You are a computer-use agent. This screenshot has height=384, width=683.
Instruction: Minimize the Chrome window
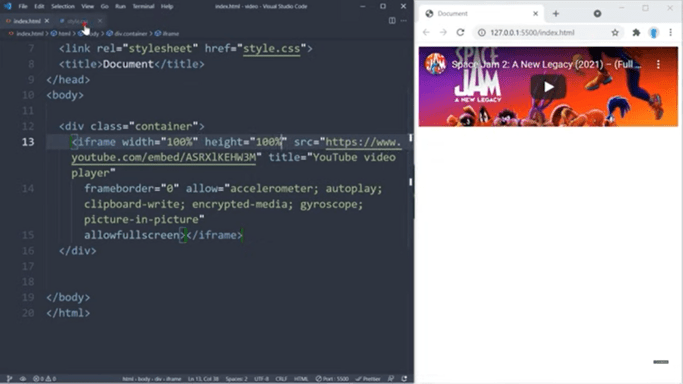point(622,8)
